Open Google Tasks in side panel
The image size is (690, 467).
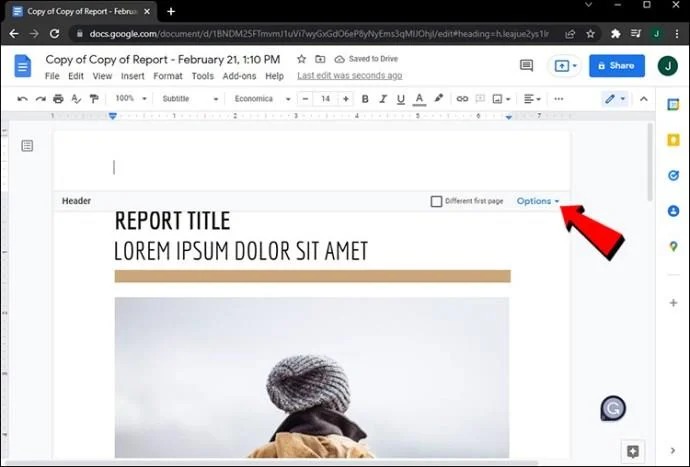[x=673, y=176]
